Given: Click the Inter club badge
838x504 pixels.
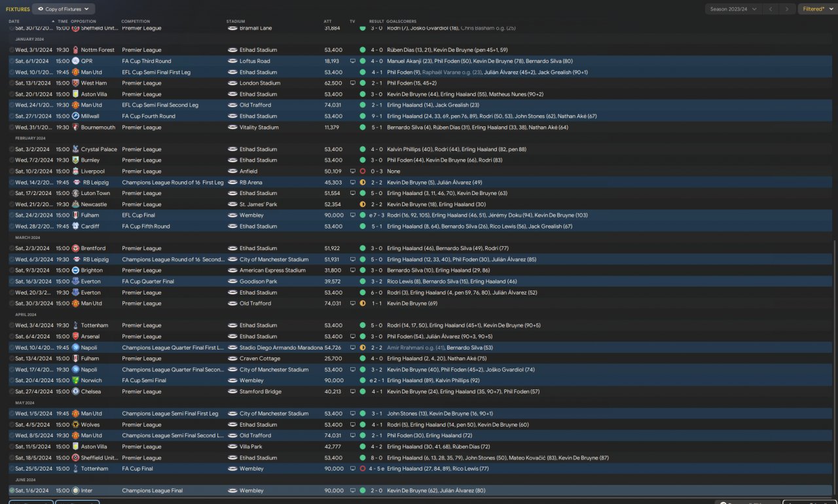Looking at the screenshot, I should click(75, 490).
